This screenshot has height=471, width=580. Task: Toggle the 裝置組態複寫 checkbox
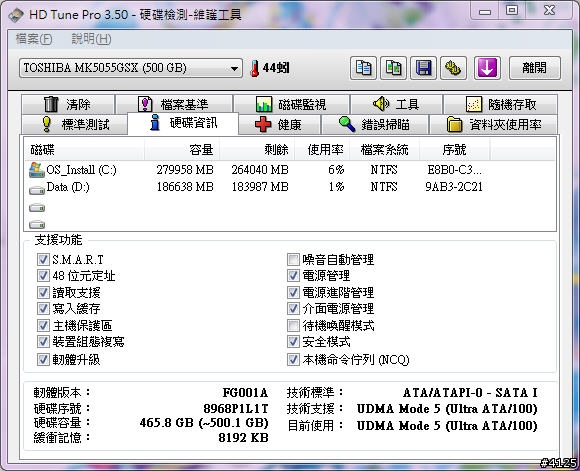tap(43, 341)
